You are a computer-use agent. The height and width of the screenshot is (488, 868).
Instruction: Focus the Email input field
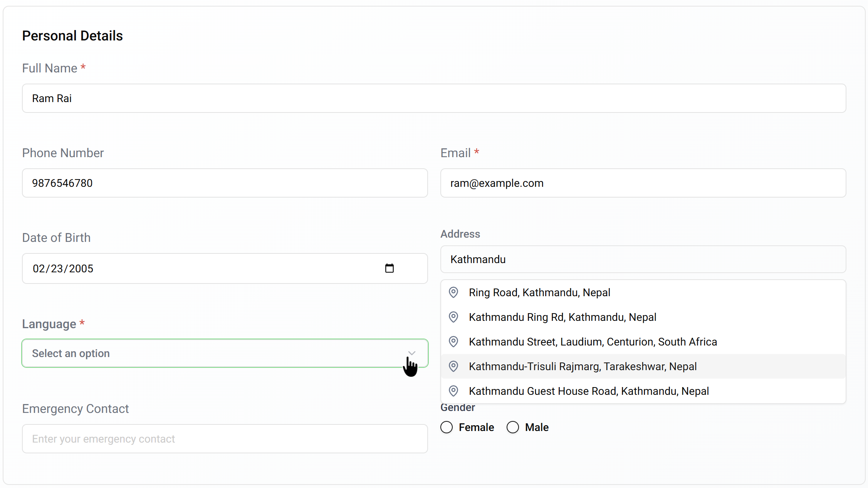click(x=643, y=183)
